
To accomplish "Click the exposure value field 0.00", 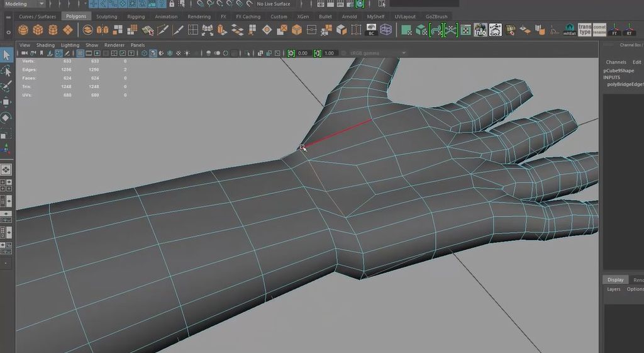I will 303,53.
